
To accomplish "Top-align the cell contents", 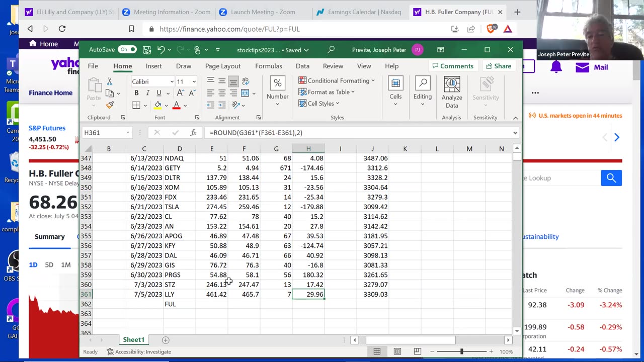I will (x=210, y=81).
